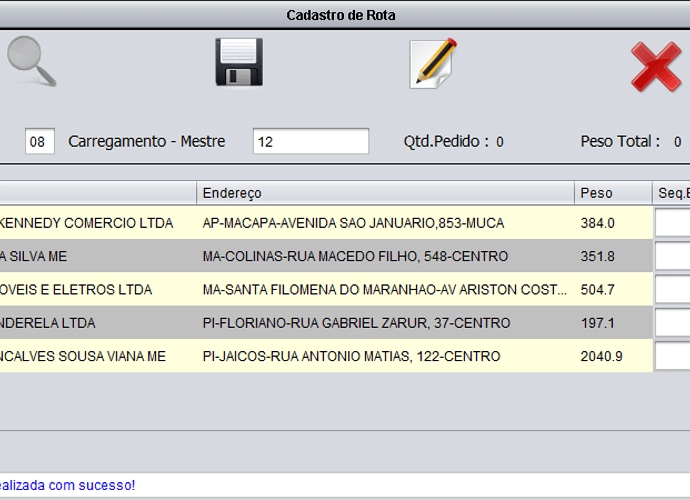The image size is (690, 500).
Task: Sort by the Peso column header
Action: click(x=613, y=193)
